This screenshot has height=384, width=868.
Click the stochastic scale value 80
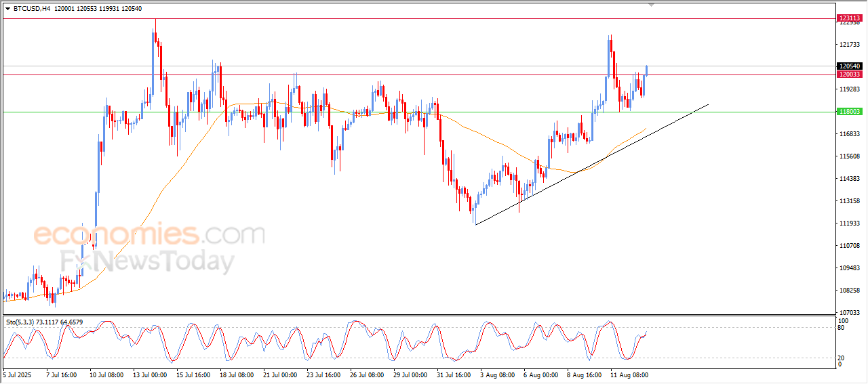pyautogui.click(x=842, y=328)
